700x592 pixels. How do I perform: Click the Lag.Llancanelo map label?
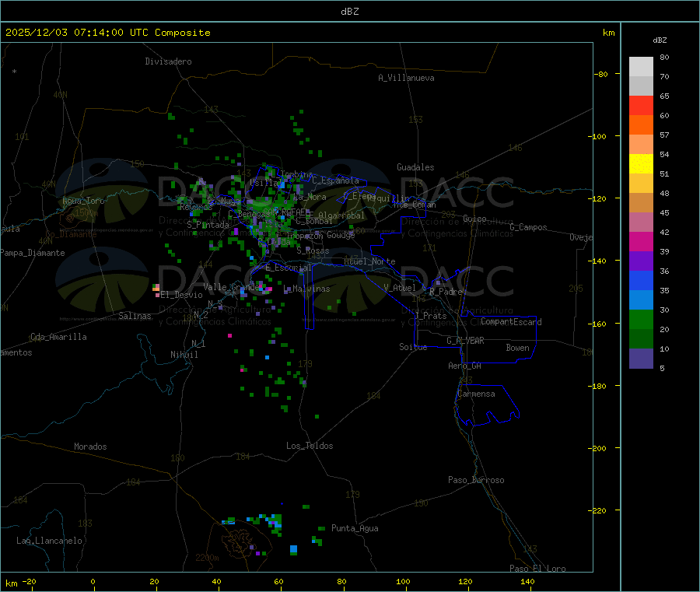click(50, 541)
